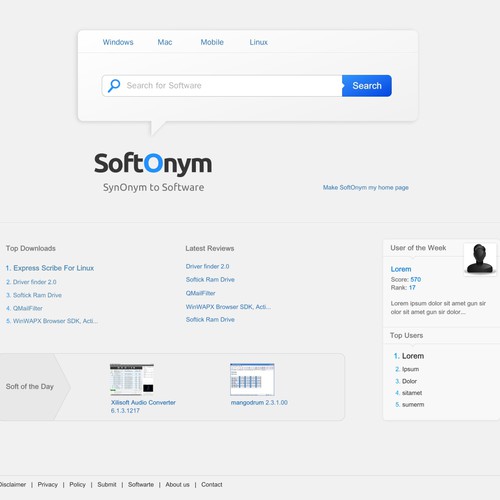
Task: Click the blue Search button
Action: (367, 86)
